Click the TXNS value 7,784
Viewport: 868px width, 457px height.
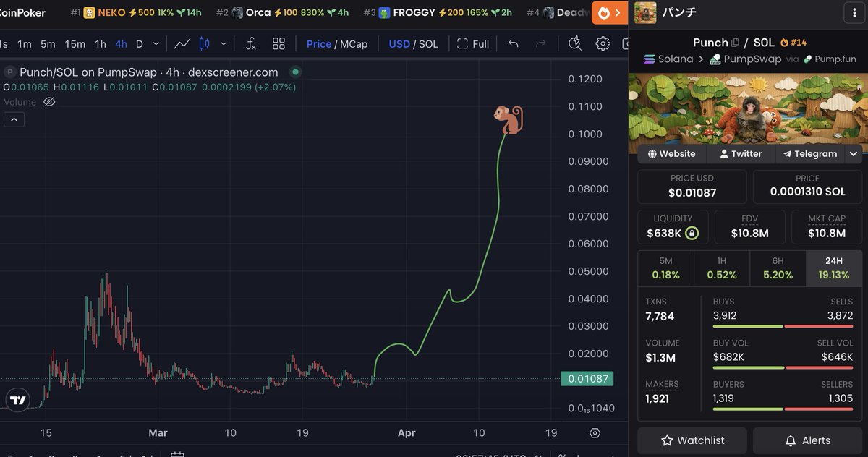(660, 316)
